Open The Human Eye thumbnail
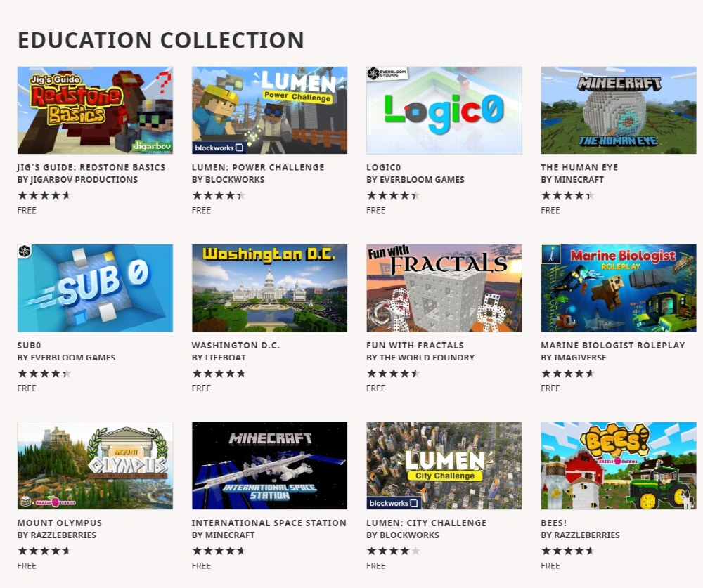Viewport: 703px width, 588px height. pyautogui.click(x=618, y=110)
